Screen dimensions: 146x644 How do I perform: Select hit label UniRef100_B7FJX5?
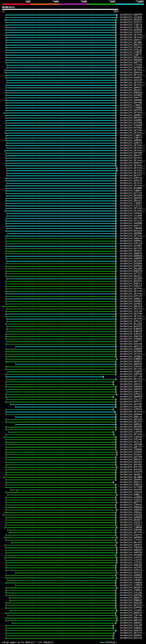point(131,296)
